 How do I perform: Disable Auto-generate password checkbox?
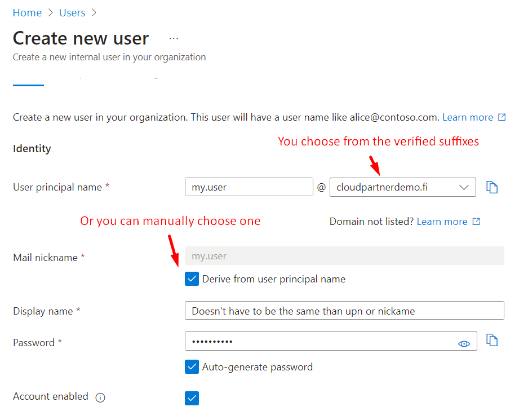coord(192,367)
